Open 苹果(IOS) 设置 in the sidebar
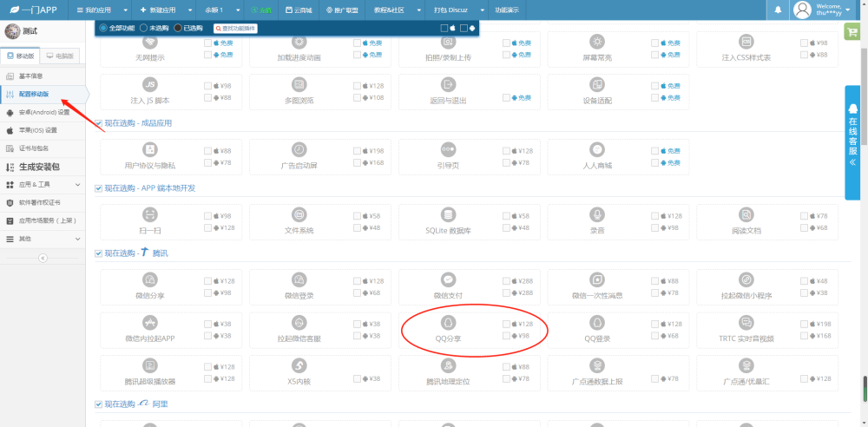This screenshot has height=427, width=868. point(43,130)
